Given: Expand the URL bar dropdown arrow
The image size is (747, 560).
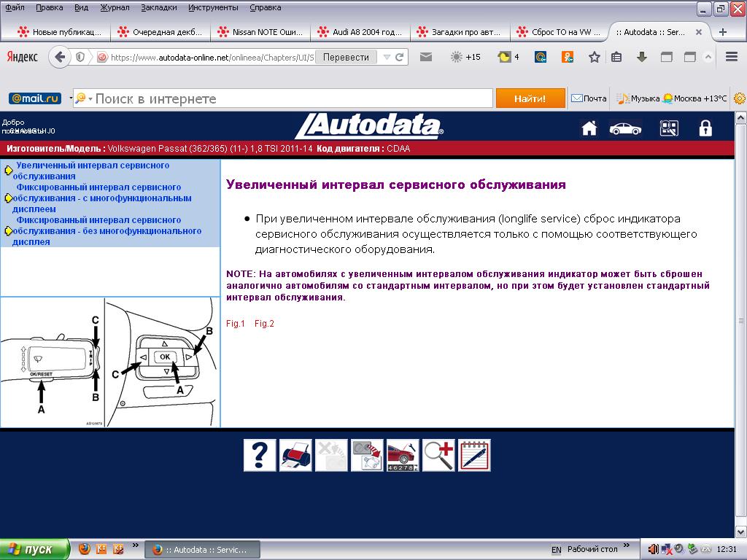Looking at the screenshot, I should pyautogui.click(x=387, y=57).
